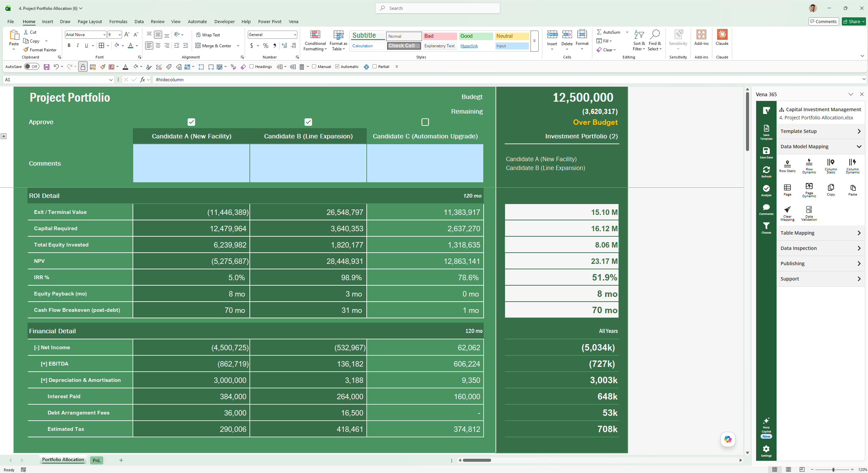The height and width of the screenshot is (473, 868).
Task: Expand Table Mapping section
Action: click(820, 233)
